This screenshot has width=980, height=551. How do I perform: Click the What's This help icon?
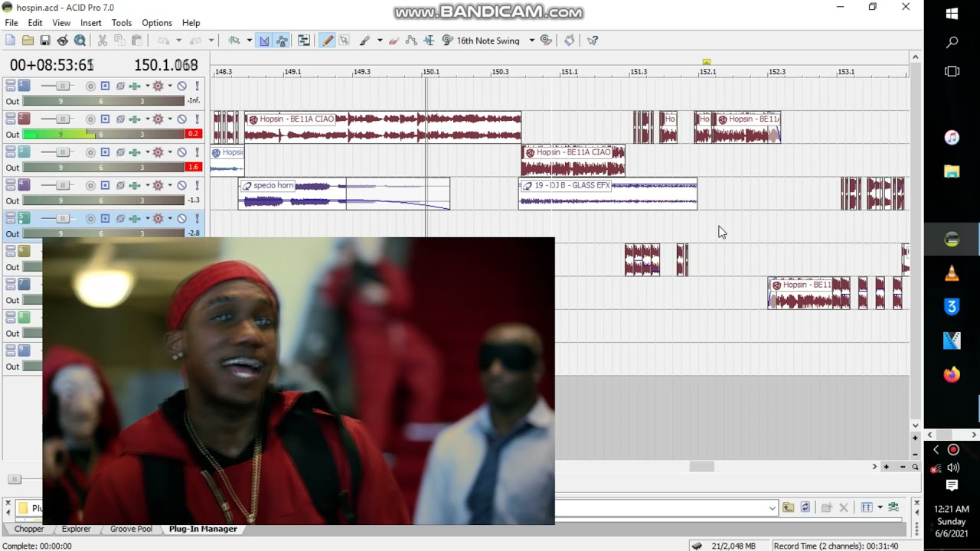pos(592,41)
